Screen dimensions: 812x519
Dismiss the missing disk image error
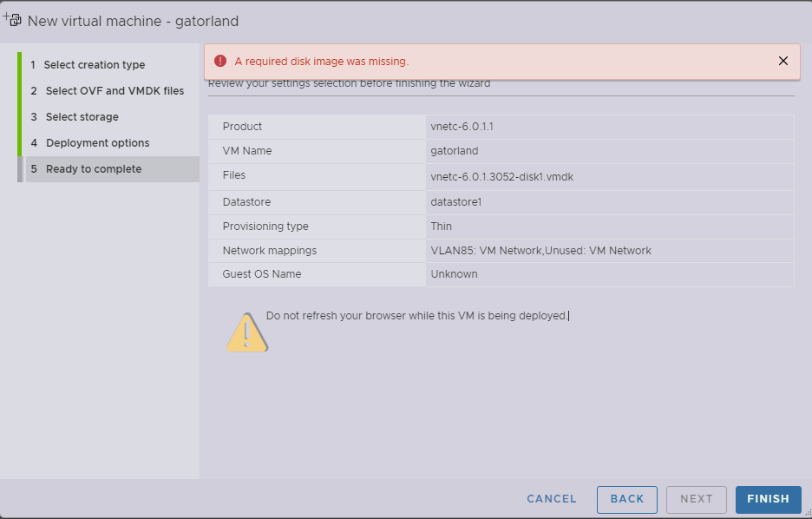(783, 61)
